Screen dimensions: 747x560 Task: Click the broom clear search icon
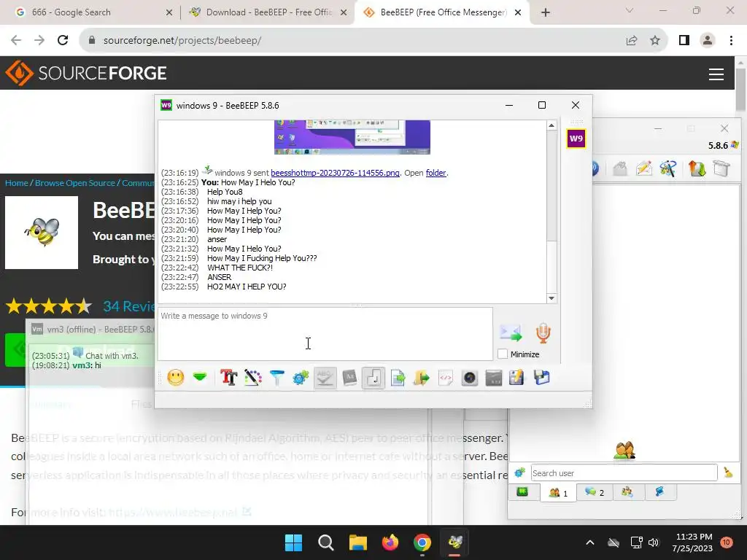(x=728, y=472)
